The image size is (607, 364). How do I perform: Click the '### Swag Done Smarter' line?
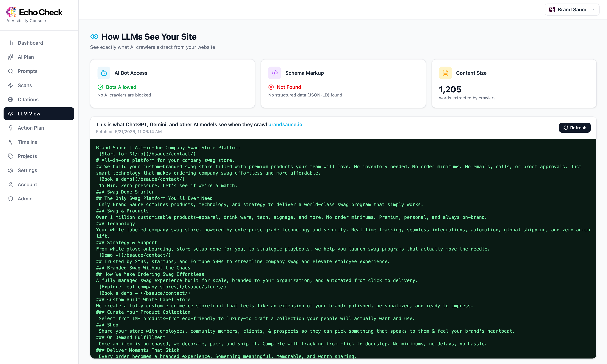pyautogui.click(x=125, y=192)
